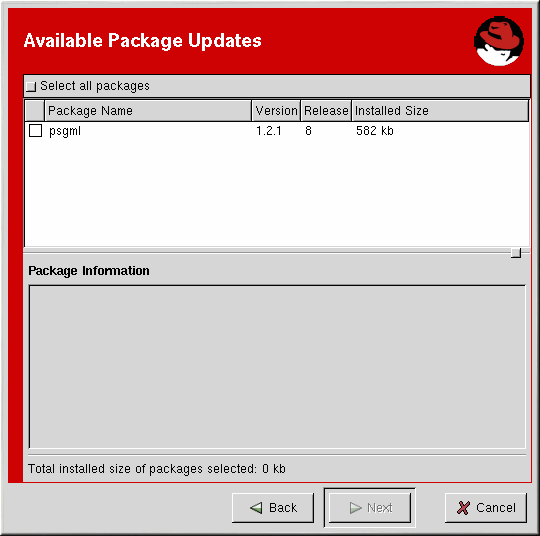Sort by Version column header
The height and width of the screenshot is (536, 540).
[276, 111]
